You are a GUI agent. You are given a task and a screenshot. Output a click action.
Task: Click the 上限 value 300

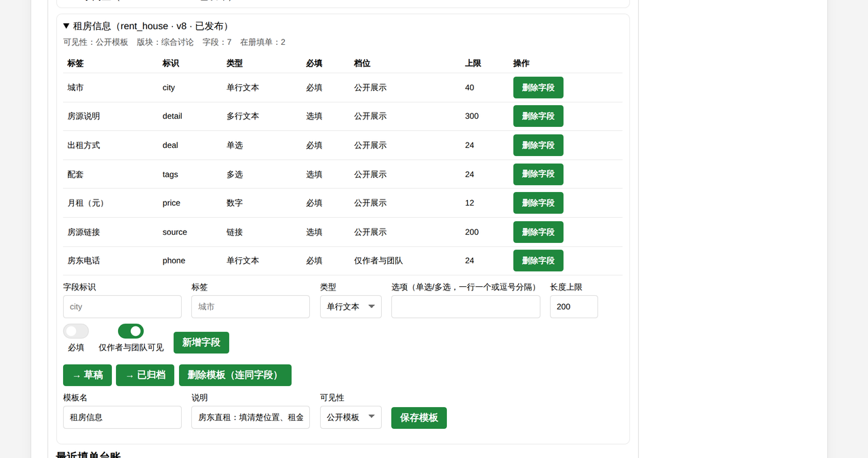(x=472, y=116)
